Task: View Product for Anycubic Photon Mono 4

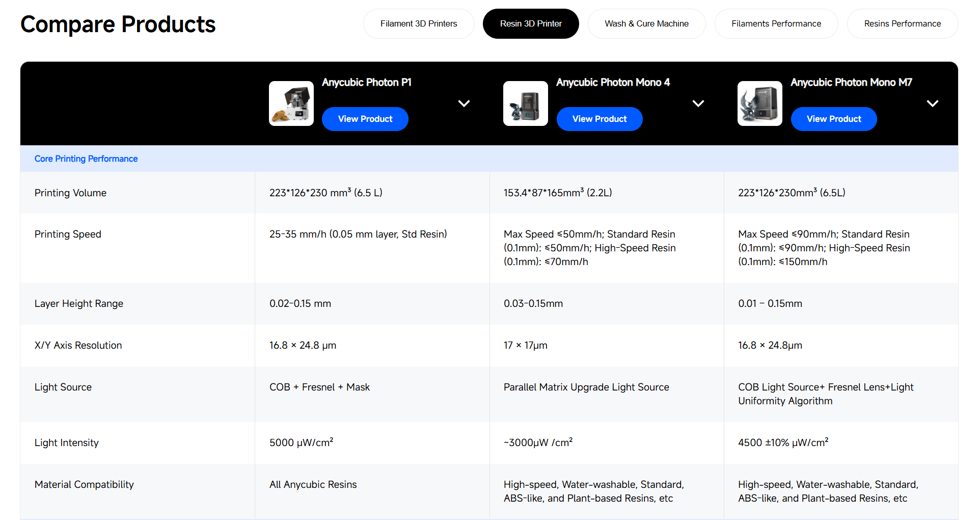Action: click(x=600, y=119)
